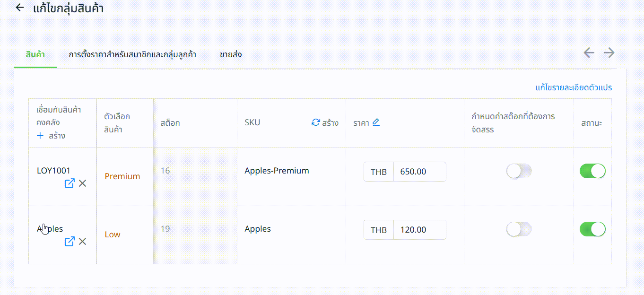Enable stock allocation for Apples-Premium row
644x295 pixels.
(x=519, y=171)
